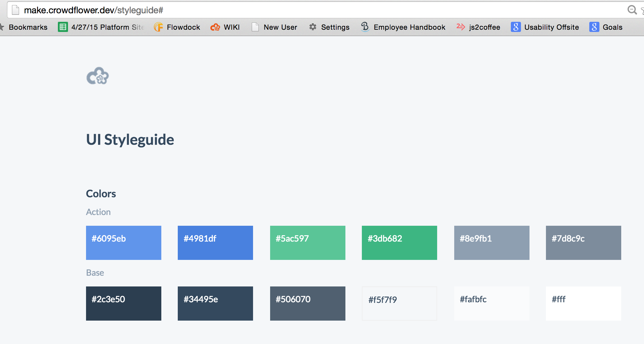Click the UI Styleguide heading

click(130, 140)
